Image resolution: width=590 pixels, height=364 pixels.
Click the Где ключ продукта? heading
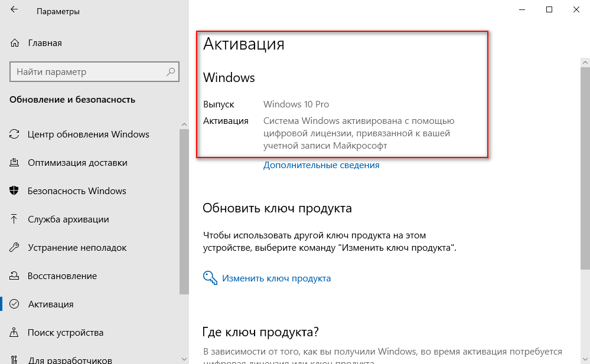[x=261, y=332]
